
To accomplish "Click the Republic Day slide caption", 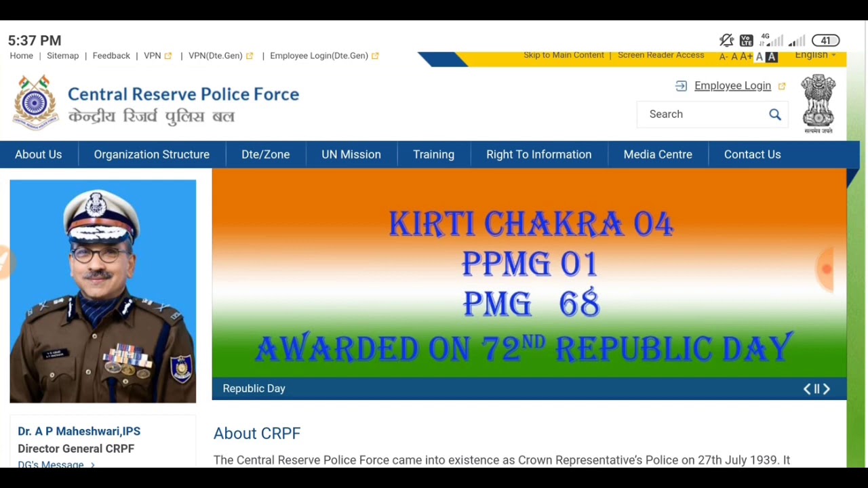I will click(x=254, y=389).
